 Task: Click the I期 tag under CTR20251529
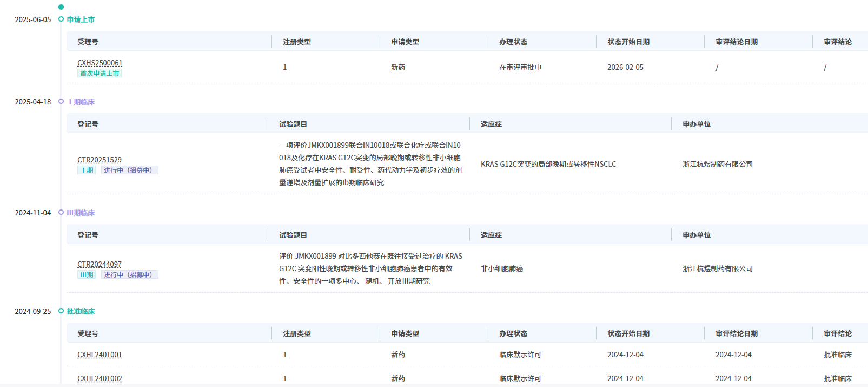point(88,170)
